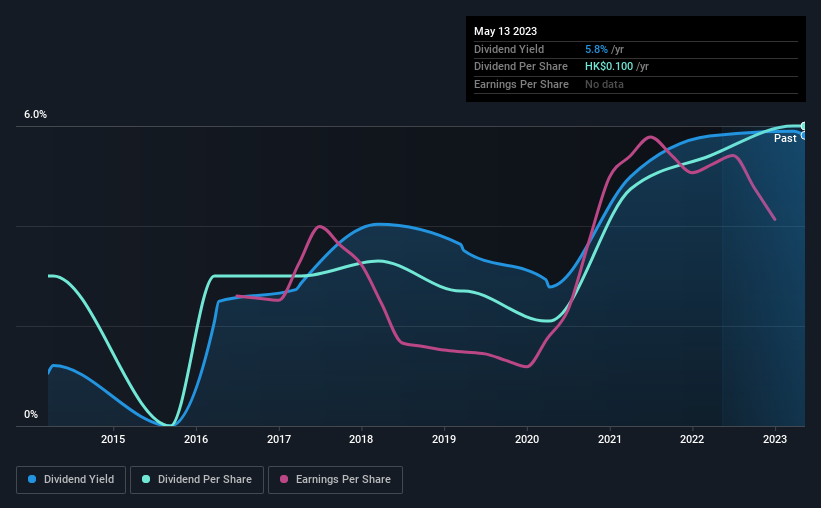This screenshot has width=821, height=508.
Task: Toggle the Dividend Yield legend button
Action: (71, 480)
